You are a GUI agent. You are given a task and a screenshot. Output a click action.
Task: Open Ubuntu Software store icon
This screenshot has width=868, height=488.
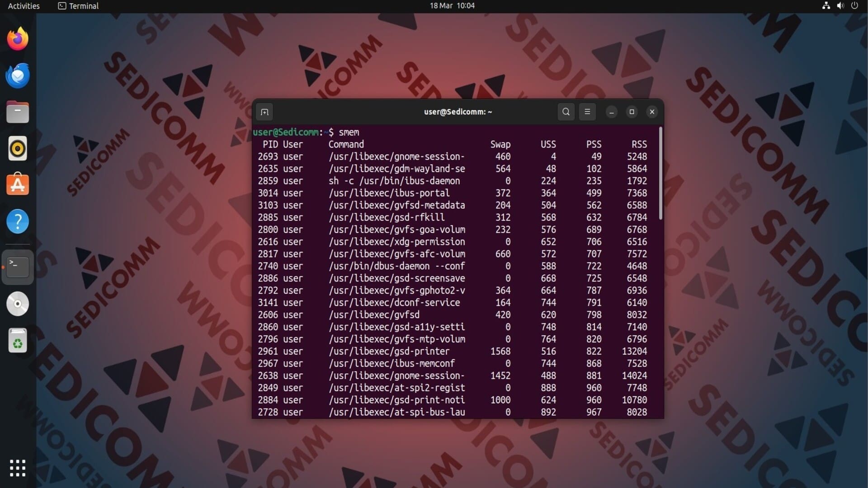click(x=18, y=185)
